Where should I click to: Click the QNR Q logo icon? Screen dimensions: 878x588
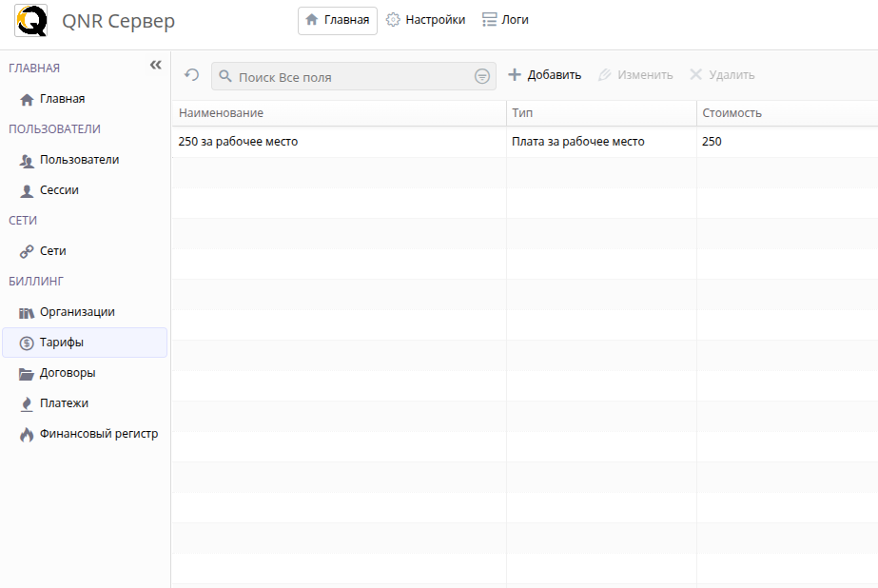coord(30,21)
